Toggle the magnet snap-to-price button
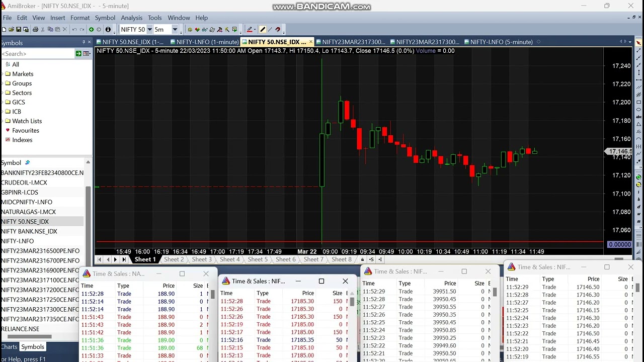The height and width of the screenshot is (362, 644). (277, 29)
